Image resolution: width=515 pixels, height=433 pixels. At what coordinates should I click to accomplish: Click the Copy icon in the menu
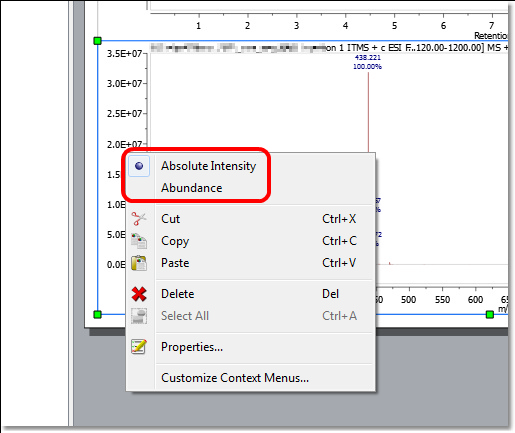[x=139, y=241]
